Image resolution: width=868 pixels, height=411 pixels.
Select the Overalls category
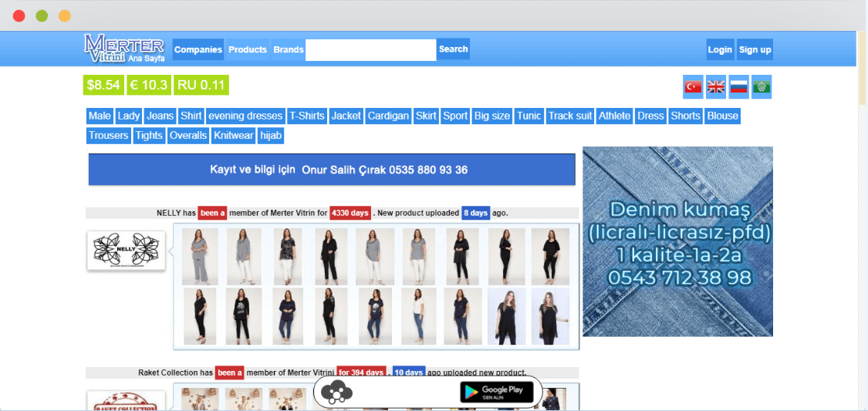(x=188, y=136)
